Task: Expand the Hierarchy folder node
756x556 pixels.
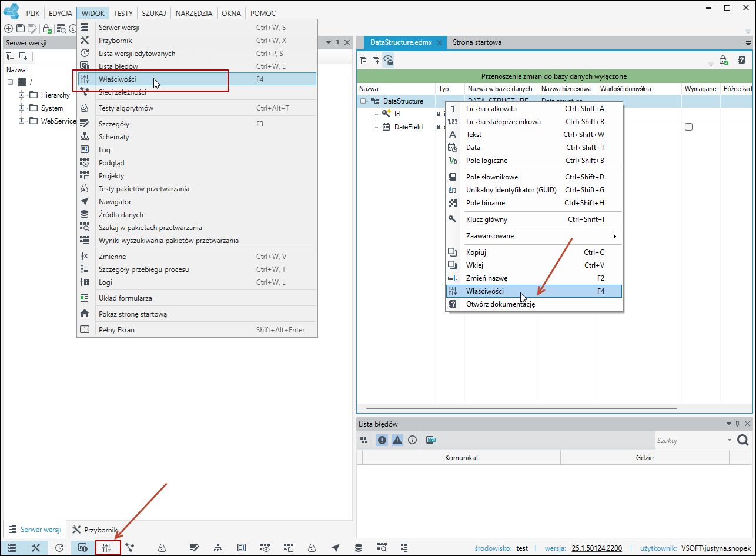Action: pos(21,95)
